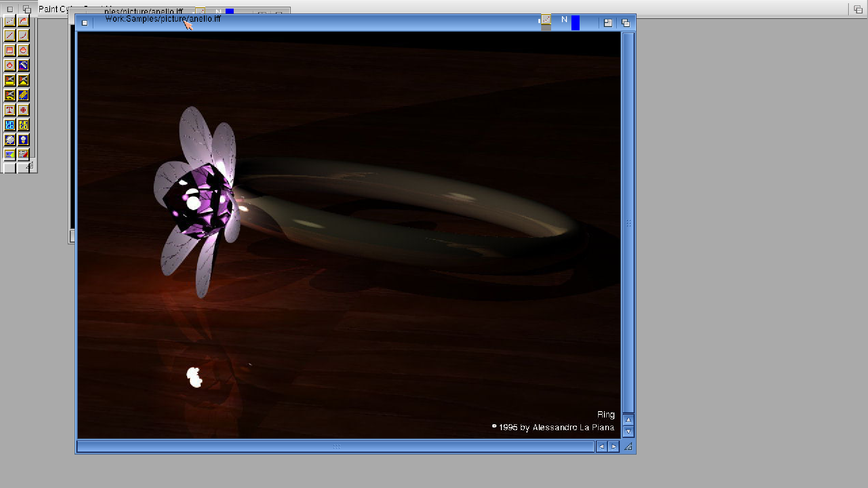Click the current tool indicator in titlebar
868x488 pixels.
[546, 19]
